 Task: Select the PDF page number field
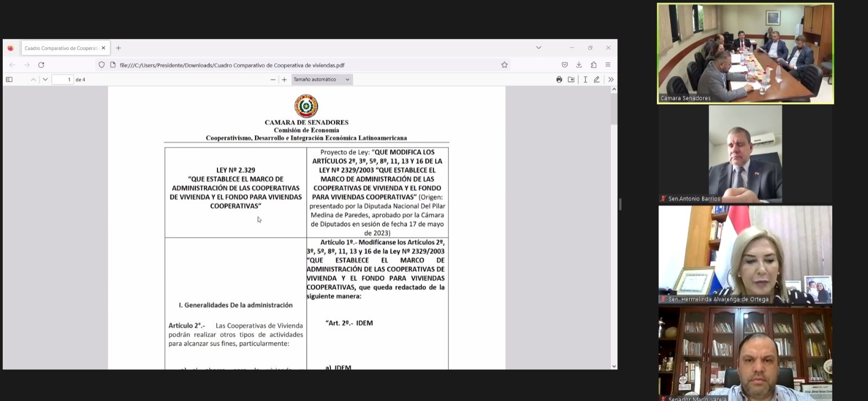click(62, 80)
